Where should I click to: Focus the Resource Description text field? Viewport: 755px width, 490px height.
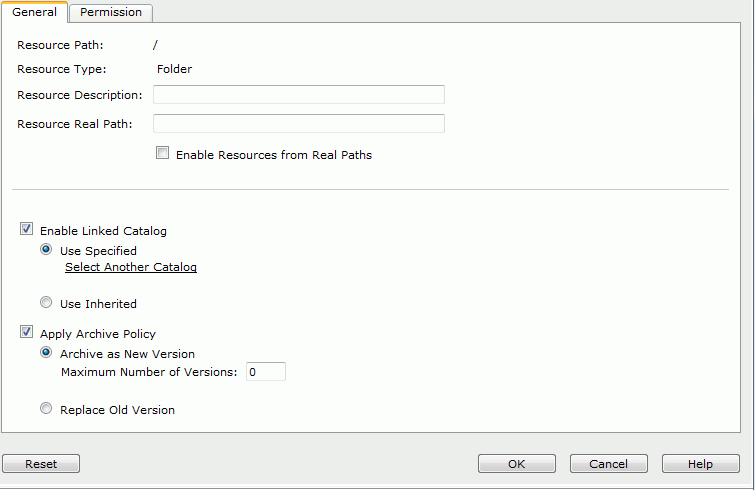[x=299, y=95]
